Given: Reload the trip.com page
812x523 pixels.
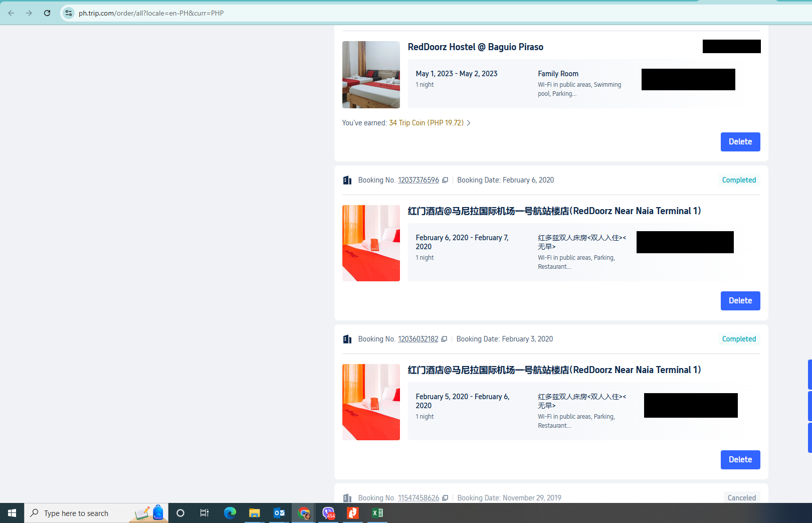Looking at the screenshot, I should [47, 13].
